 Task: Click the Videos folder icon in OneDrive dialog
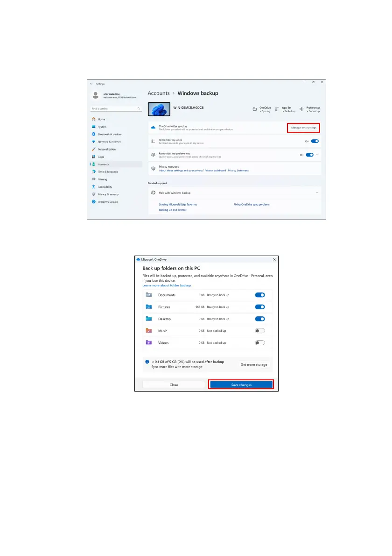click(149, 342)
